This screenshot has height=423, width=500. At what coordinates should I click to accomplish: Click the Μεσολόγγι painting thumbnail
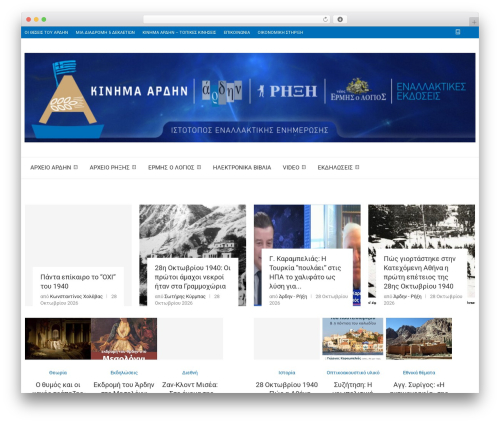(x=124, y=339)
